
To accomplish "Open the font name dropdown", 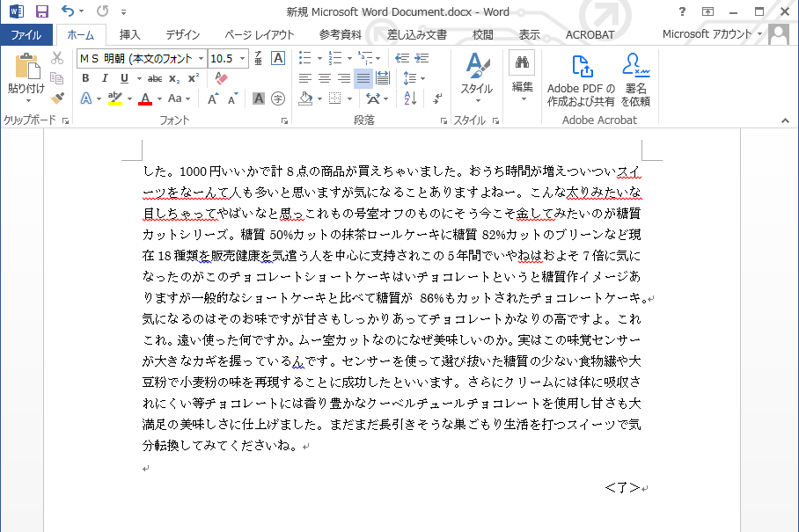I will tap(201, 58).
